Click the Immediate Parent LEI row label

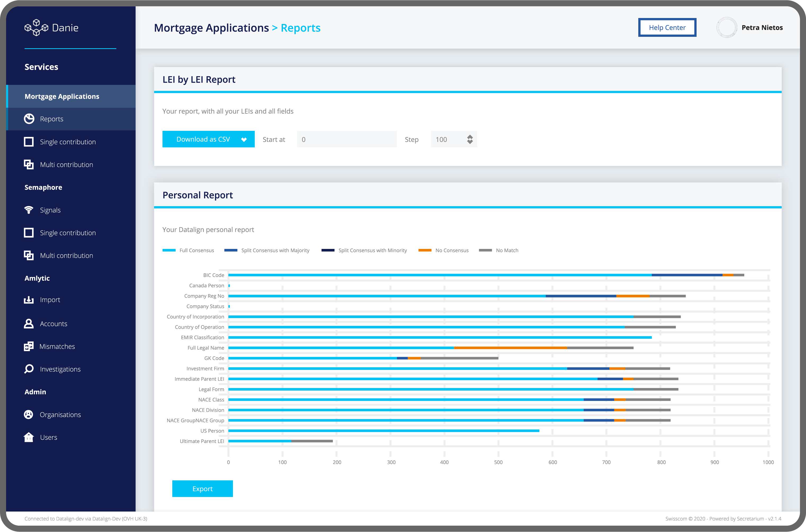[199, 379]
